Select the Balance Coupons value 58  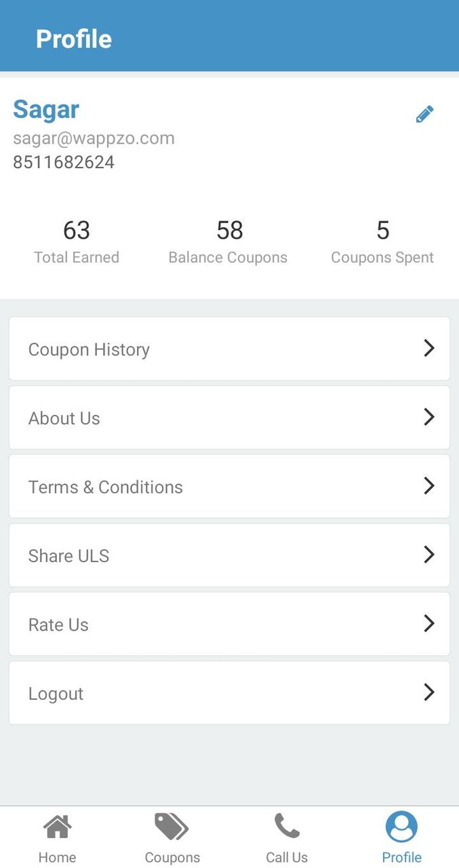pos(228,231)
